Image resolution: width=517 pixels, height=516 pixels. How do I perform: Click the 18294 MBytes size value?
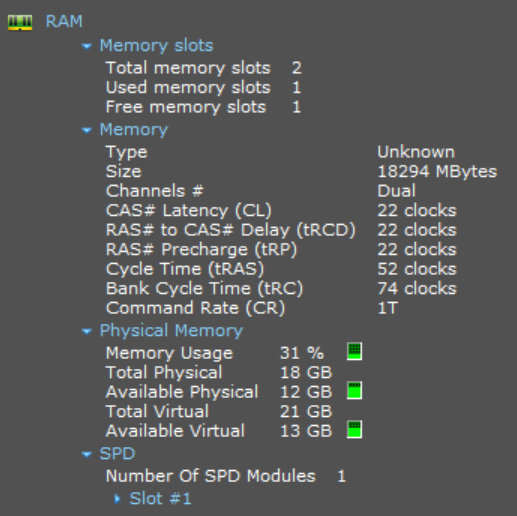(437, 172)
